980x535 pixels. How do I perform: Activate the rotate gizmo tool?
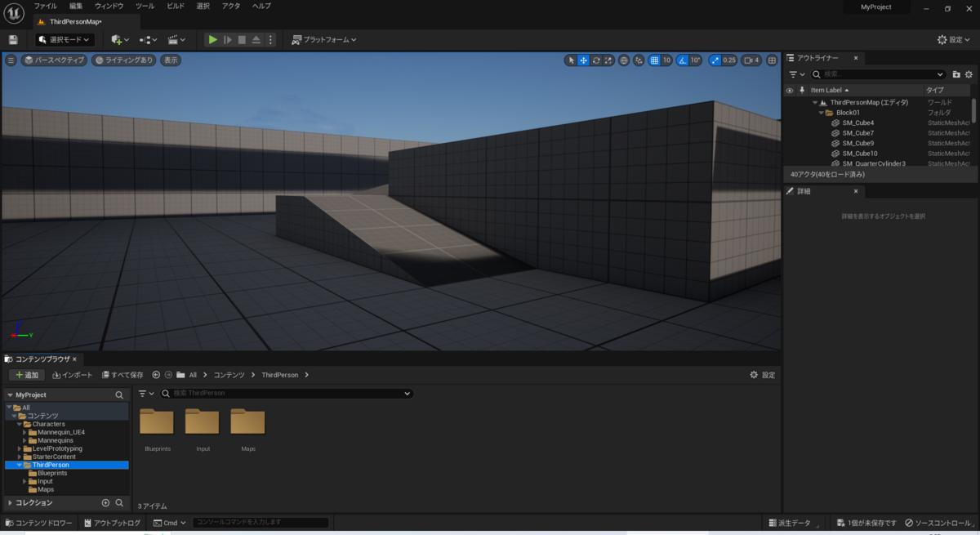[596, 60]
